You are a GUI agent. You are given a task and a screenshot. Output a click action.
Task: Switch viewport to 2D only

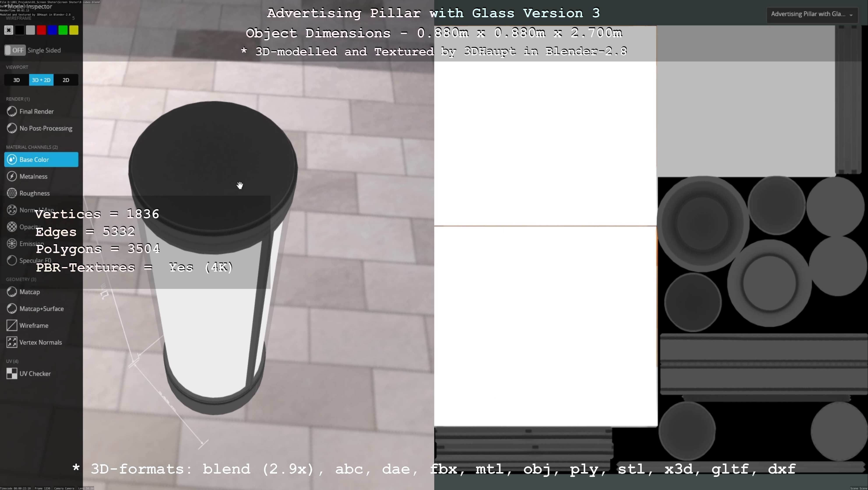pos(66,80)
